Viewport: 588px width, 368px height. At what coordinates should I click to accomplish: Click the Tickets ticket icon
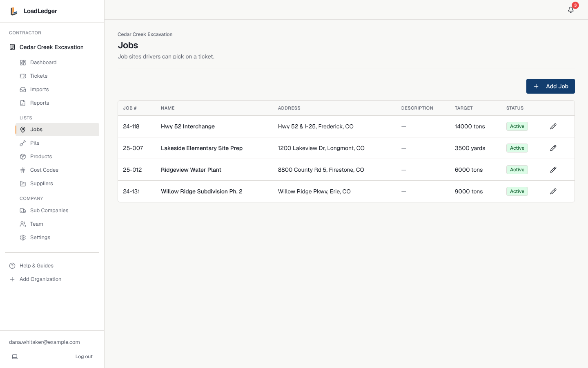click(23, 76)
